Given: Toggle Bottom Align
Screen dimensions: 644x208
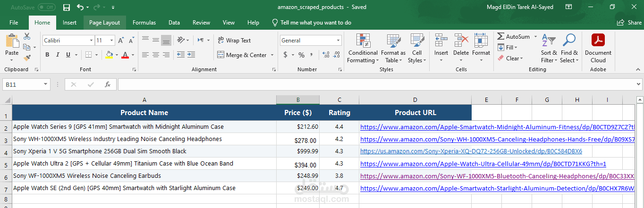Looking at the screenshot, I should 166,40.
